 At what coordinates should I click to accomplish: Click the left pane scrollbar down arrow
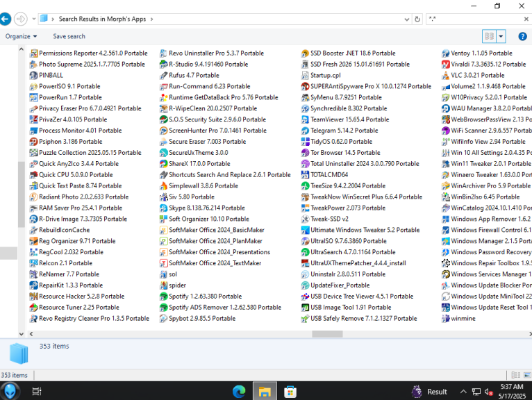pyautogui.click(x=22, y=334)
